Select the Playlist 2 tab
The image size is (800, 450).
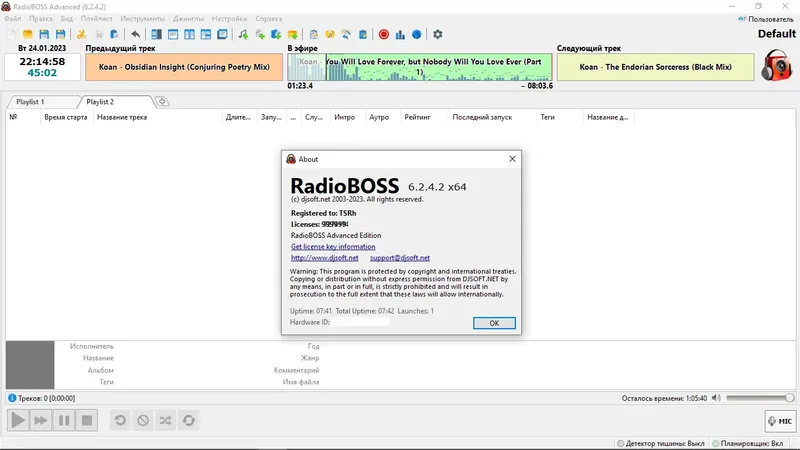(x=101, y=102)
